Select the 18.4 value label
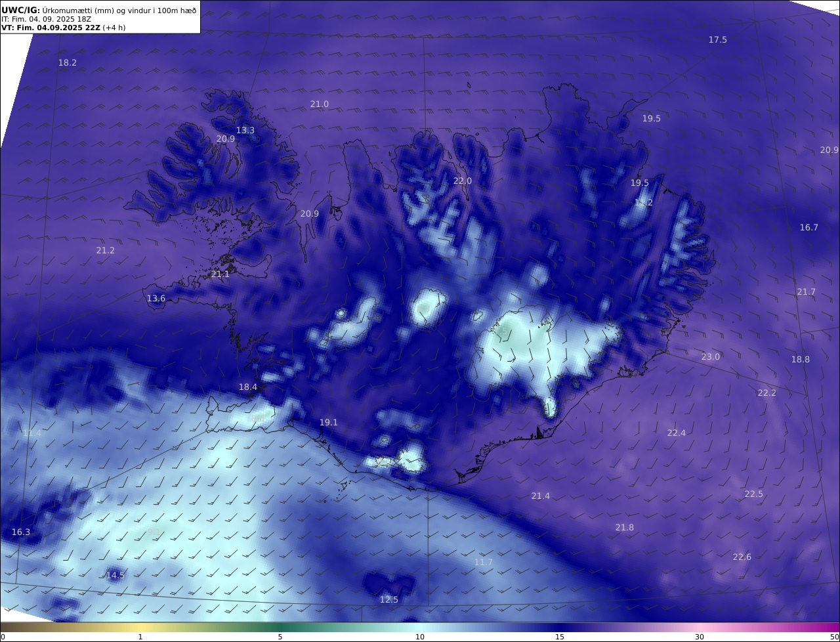 [248, 387]
